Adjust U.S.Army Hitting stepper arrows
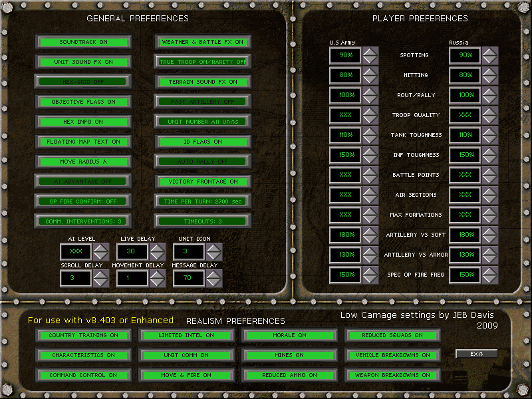 pos(370,75)
